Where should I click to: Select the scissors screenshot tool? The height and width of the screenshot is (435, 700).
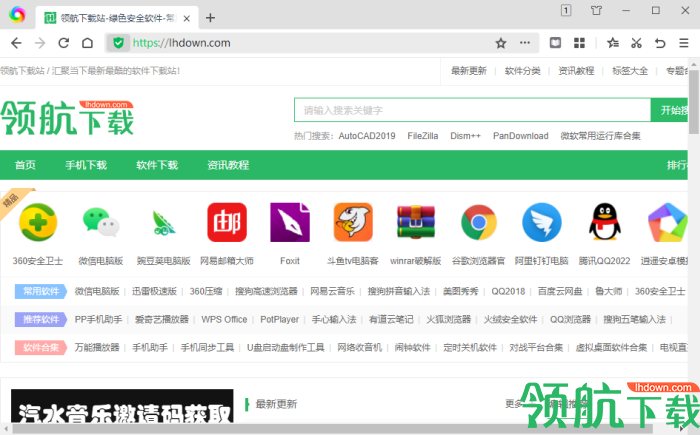(x=636, y=43)
